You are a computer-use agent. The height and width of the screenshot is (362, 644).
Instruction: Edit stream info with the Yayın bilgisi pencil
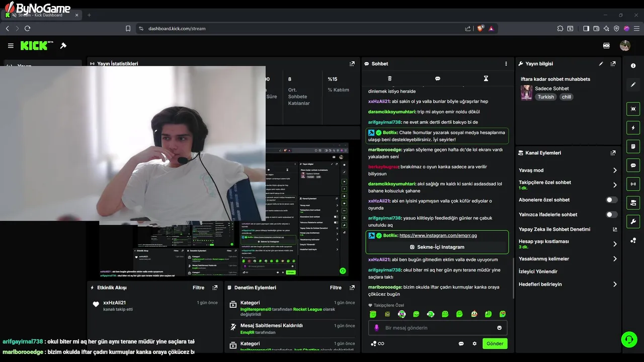coord(601,64)
